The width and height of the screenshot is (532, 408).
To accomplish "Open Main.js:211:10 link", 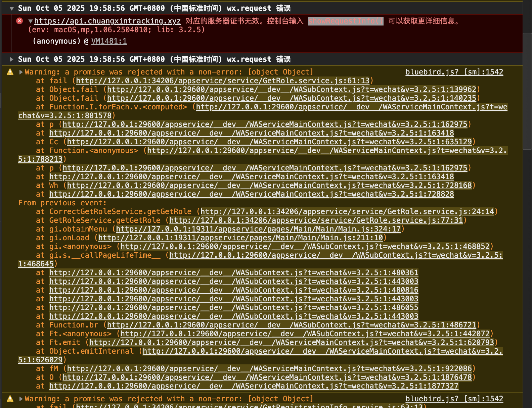I will pos(240,238).
